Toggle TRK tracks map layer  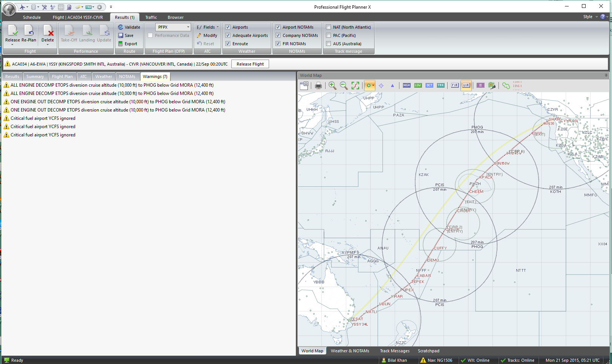pos(441,86)
